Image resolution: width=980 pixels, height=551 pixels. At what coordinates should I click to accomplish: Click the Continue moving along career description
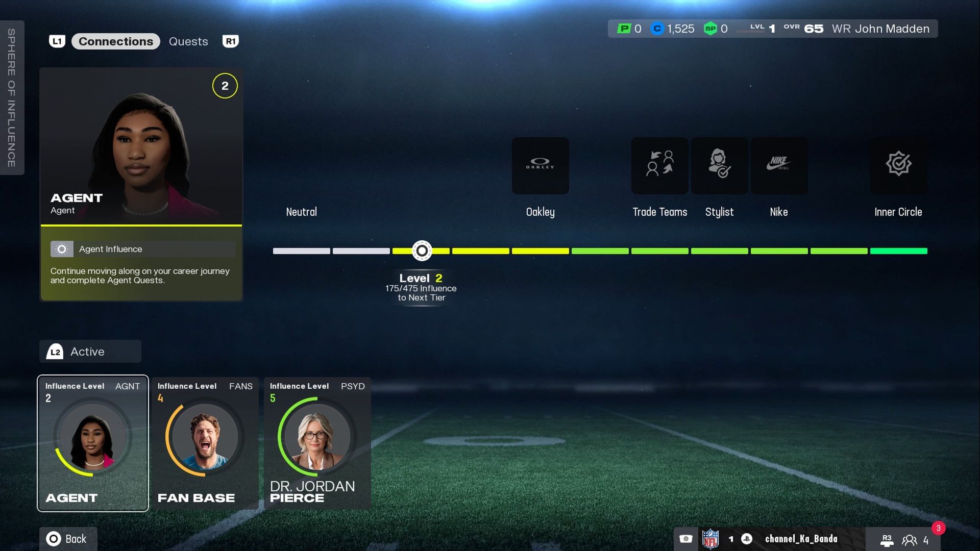(140, 275)
